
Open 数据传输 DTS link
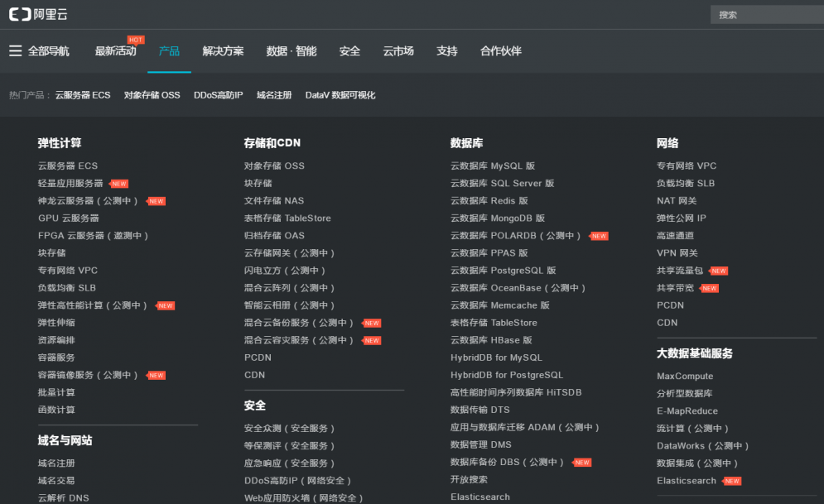(x=479, y=410)
